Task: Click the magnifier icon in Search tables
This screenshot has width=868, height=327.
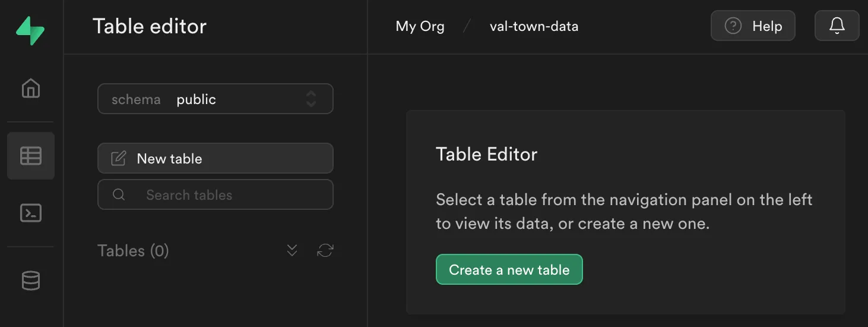Action: pos(119,195)
